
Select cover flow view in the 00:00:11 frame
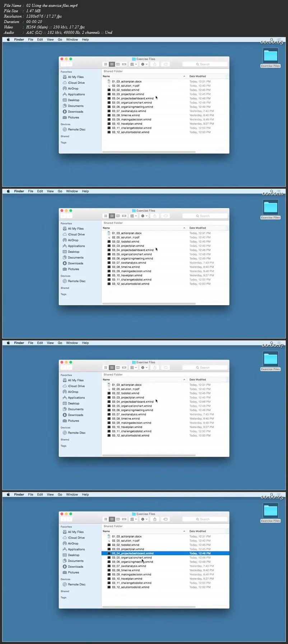pyautogui.click(x=124, y=216)
